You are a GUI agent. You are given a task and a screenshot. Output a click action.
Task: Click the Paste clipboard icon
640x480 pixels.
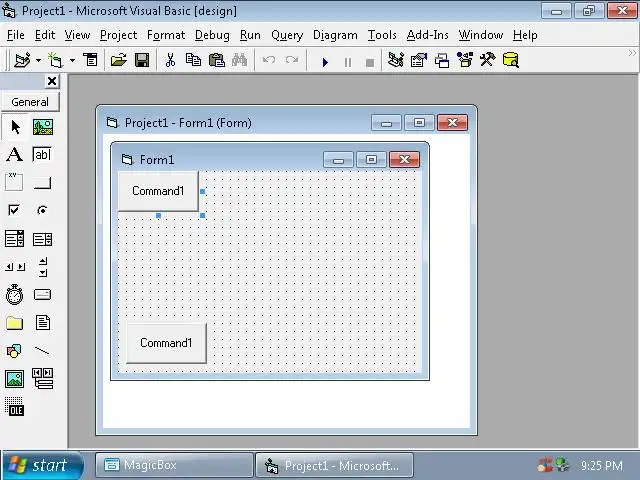(217, 60)
